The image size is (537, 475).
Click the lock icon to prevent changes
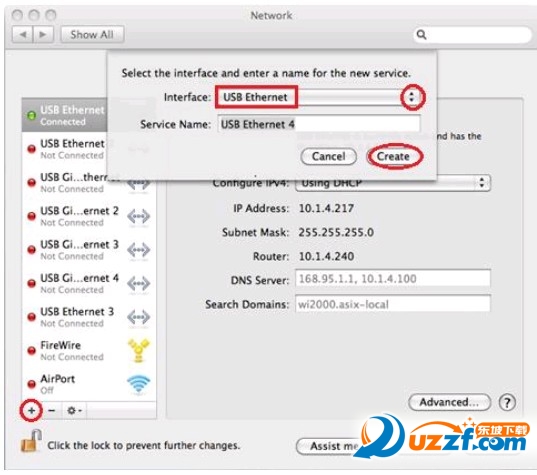(31, 441)
